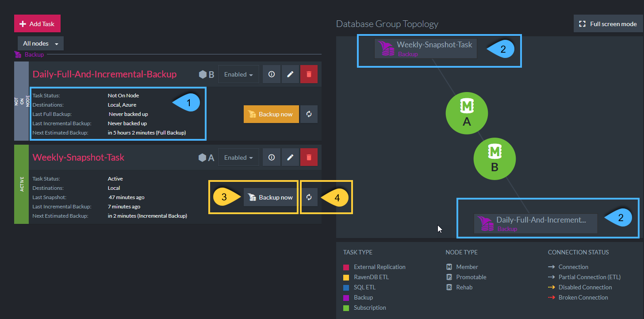The height and width of the screenshot is (319, 644).
Task: Click the 'Active' task status value
Action: [x=115, y=179]
